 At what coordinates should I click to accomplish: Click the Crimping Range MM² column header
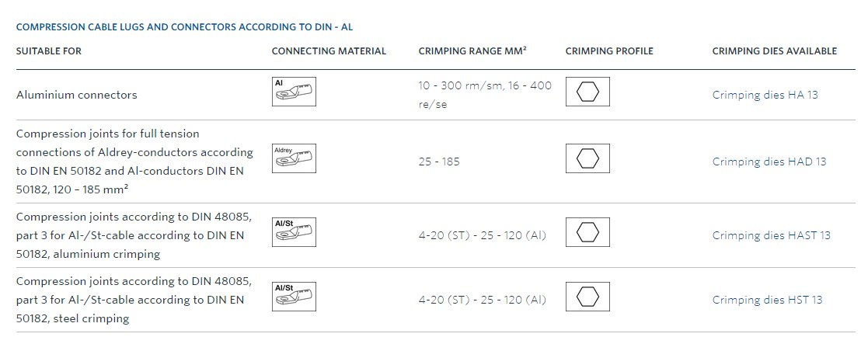click(472, 51)
